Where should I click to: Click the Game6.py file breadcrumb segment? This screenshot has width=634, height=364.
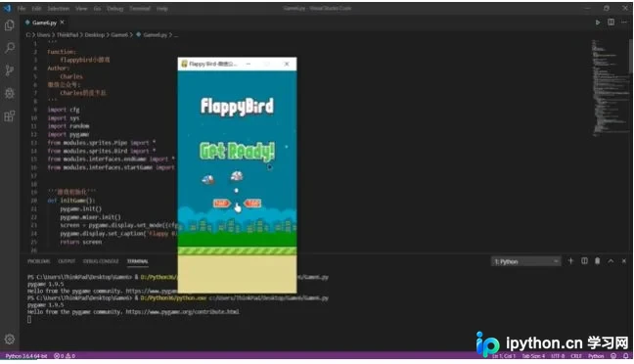click(x=155, y=35)
